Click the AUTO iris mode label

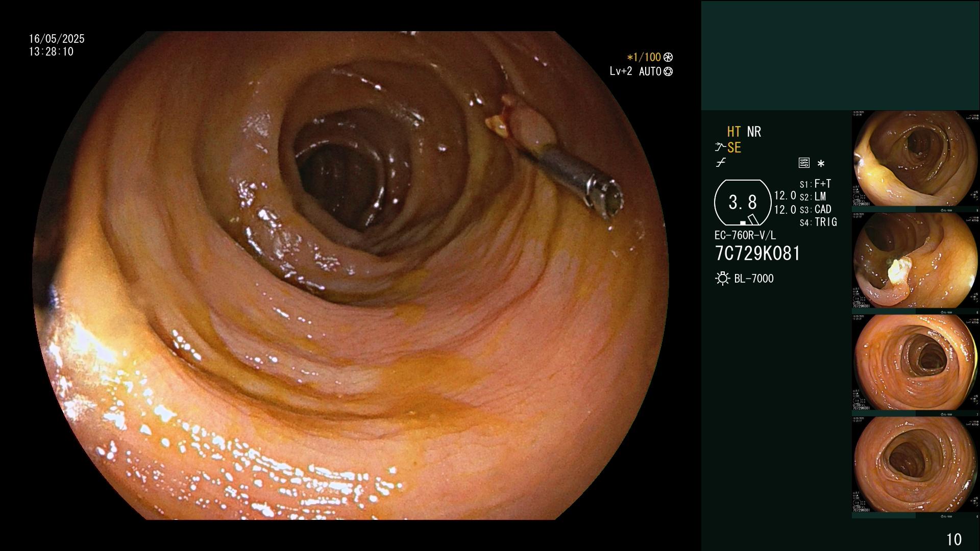(x=650, y=71)
